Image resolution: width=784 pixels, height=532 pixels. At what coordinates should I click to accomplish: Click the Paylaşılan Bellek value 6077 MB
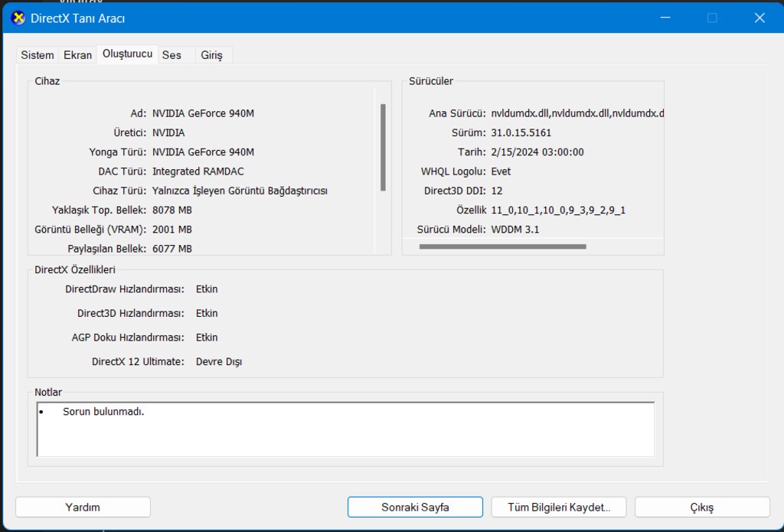coord(172,249)
